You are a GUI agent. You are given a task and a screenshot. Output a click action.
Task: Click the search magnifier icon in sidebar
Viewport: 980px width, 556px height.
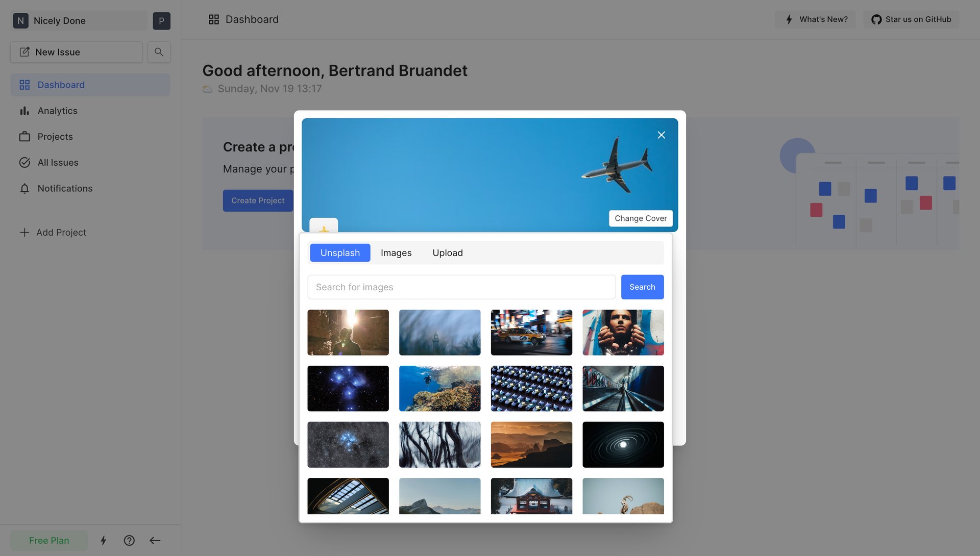[159, 52]
